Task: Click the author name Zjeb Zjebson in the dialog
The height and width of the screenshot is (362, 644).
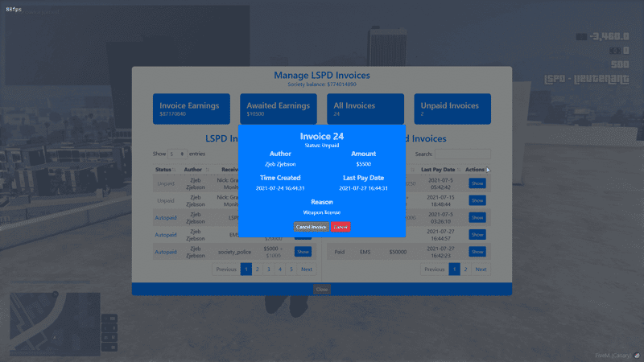Action: click(x=280, y=164)
